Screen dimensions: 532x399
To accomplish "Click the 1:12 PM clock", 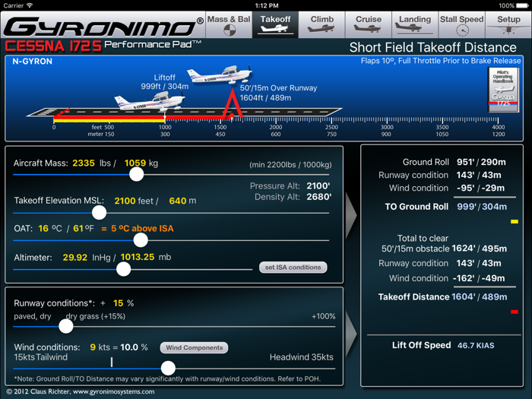I will (x=267, y=5).
